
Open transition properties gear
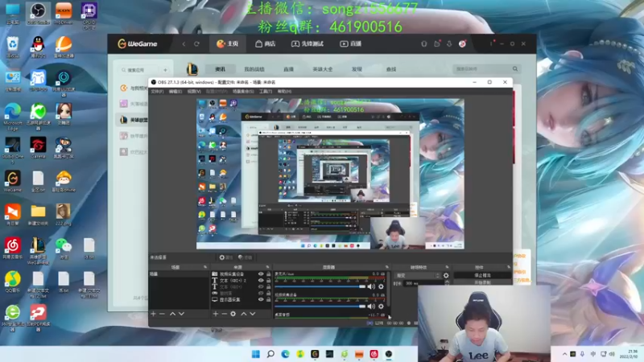tap(446, 276)
